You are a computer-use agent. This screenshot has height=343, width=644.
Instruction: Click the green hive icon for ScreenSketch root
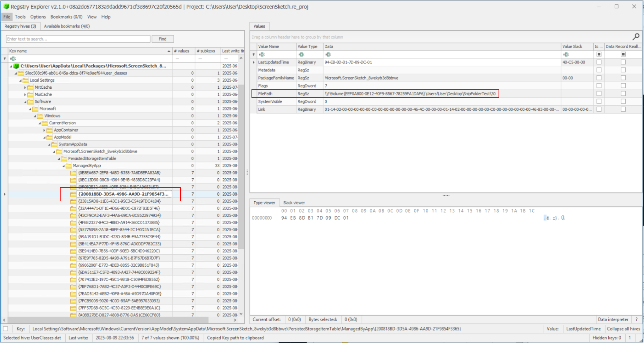coord(16,66)
